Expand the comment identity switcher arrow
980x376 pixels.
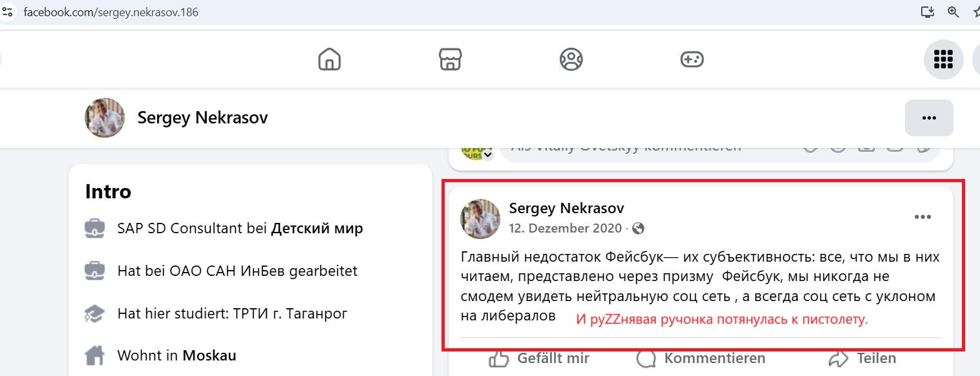(487, 155)
